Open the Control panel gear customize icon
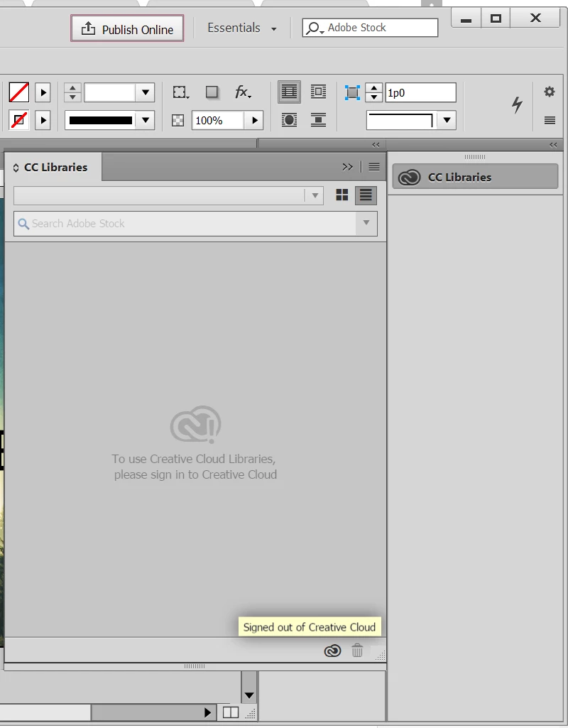Image resolution: width=568 pixels, height=728 pixels. [550, 92]
